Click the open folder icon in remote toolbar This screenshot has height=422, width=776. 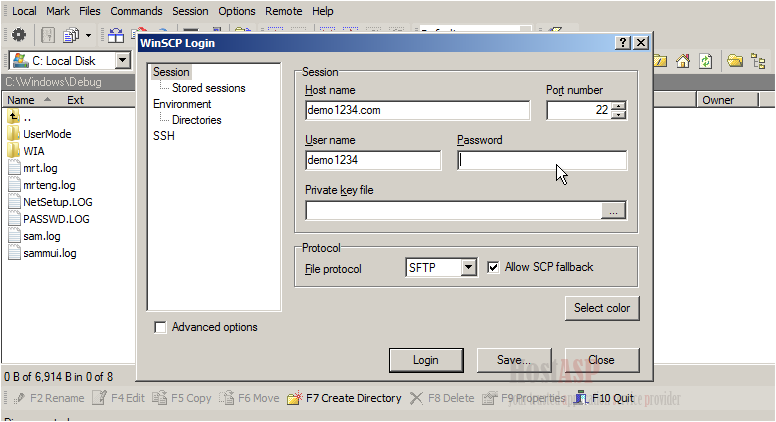pyautogui.click(x=735, y=61)
